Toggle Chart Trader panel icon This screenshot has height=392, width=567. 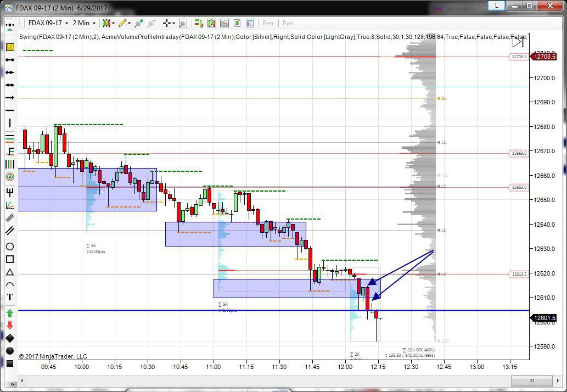coord(199,23)
